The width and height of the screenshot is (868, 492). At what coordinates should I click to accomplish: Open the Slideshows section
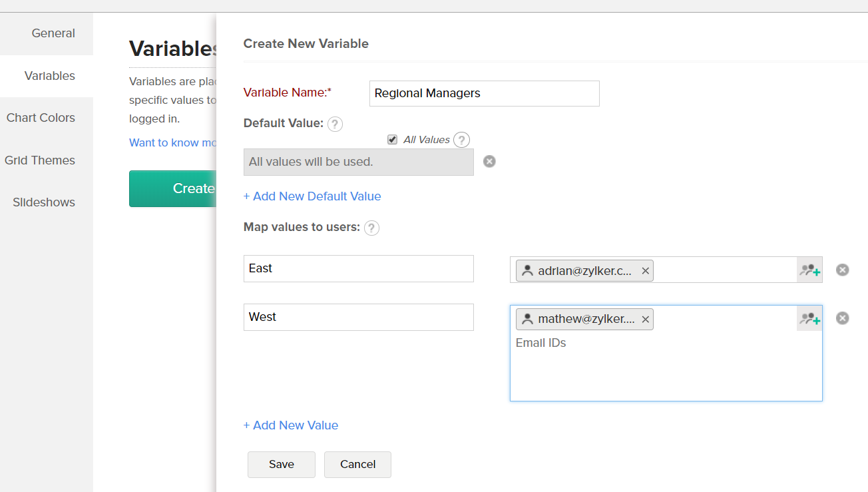pyautogui.click(x=44, y=202)
